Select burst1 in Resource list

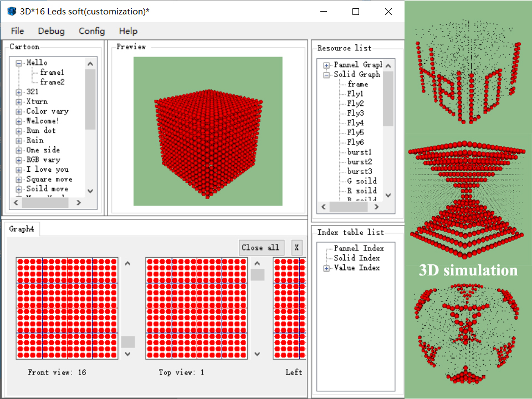point(359,152)
